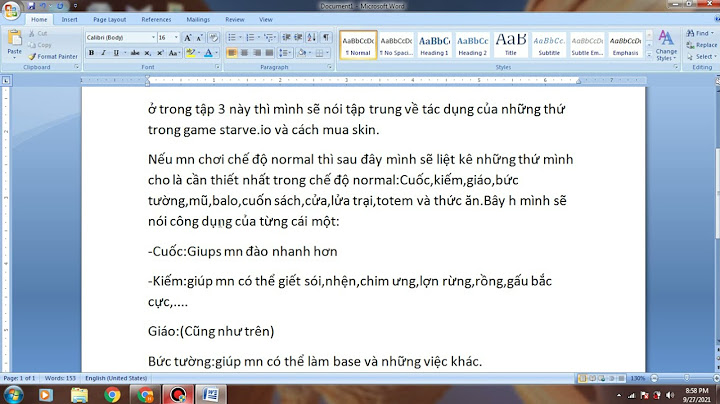Apply the Subtitle style
Viewport: 720px width, 404px height.
[x=549, y=45]
